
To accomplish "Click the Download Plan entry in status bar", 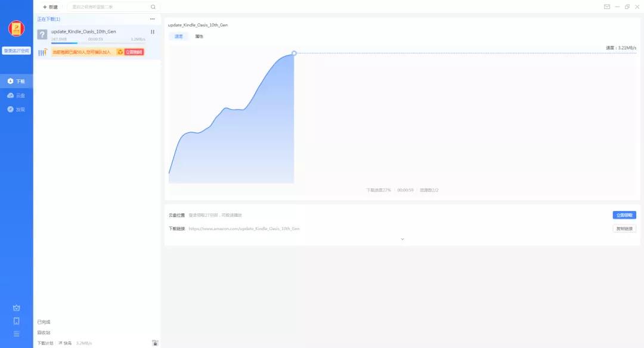I will tap(45, 343).
